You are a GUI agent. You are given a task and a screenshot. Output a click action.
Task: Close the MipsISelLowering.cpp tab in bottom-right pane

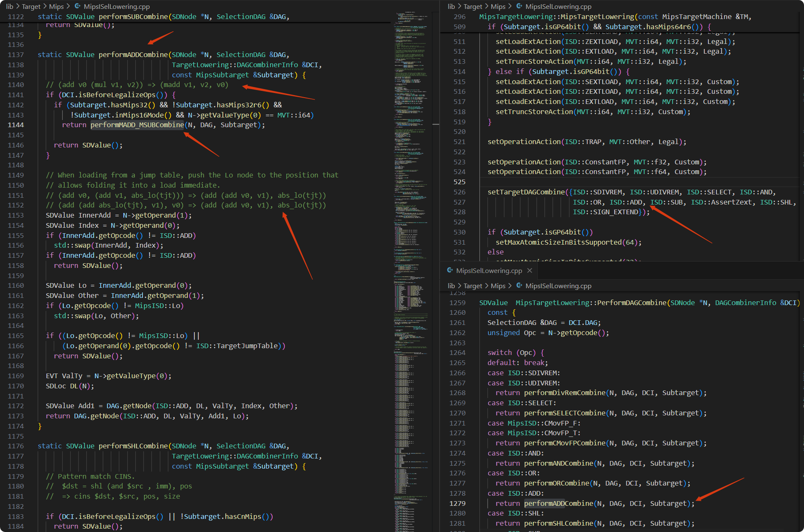tap(530, 270)
